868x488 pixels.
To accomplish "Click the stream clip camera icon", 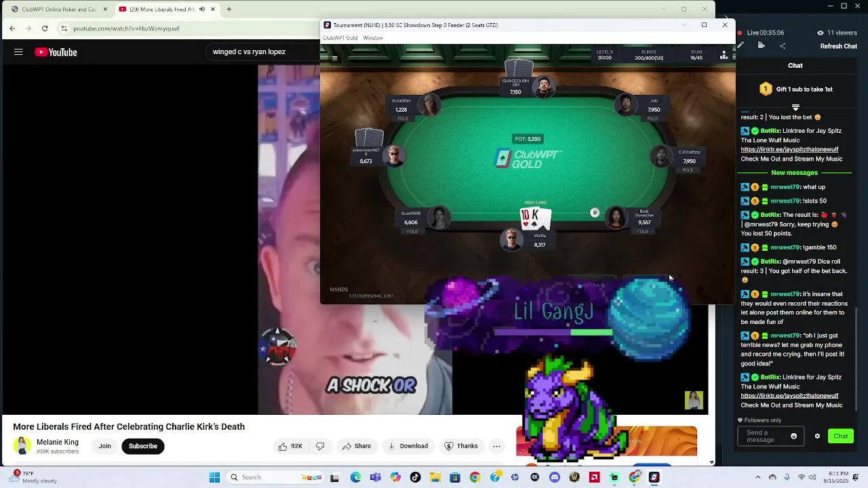I will [761, 45].
